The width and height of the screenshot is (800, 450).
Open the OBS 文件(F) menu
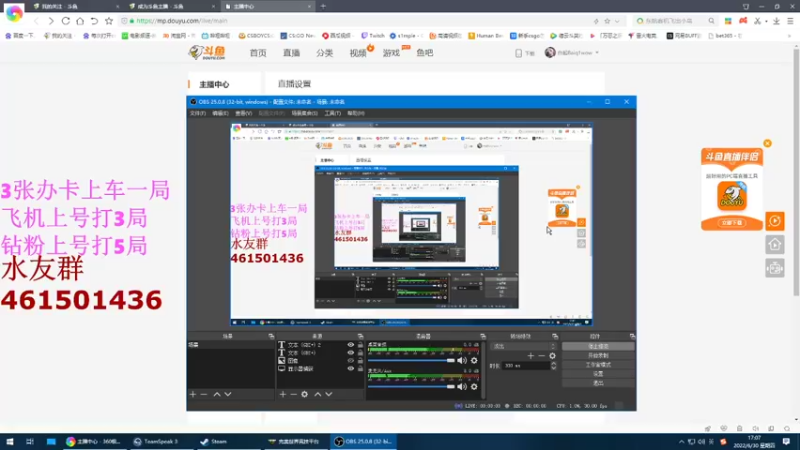[198, 113]
